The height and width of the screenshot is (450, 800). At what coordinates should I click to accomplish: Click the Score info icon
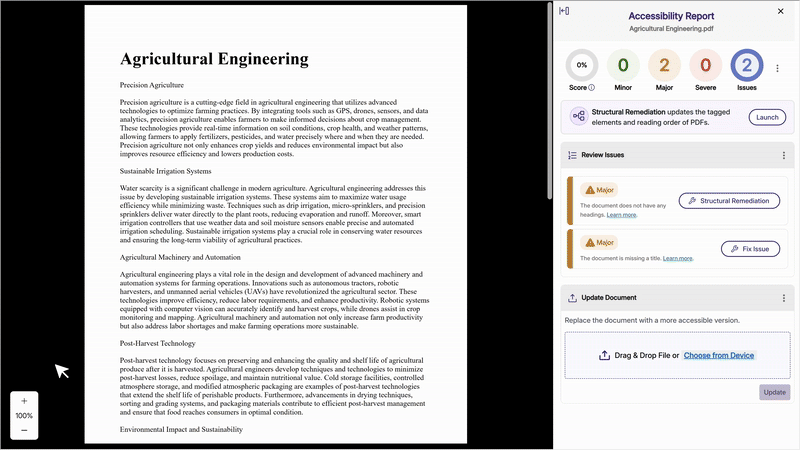592,88
